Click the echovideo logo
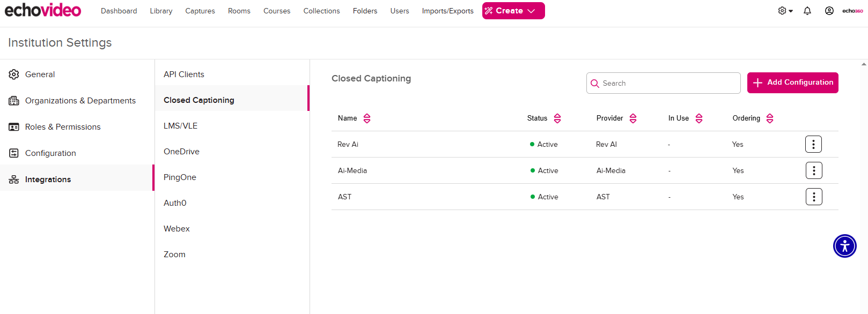 click(43, 10)
